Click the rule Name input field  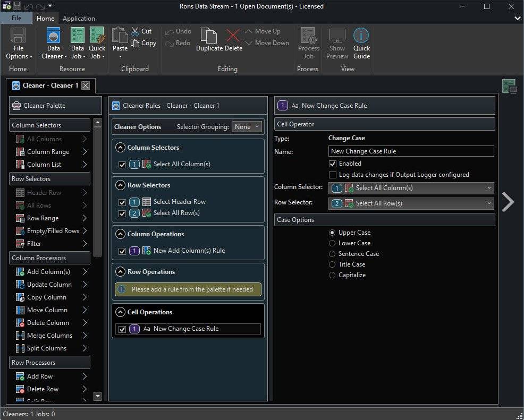(x=411, y=151)
